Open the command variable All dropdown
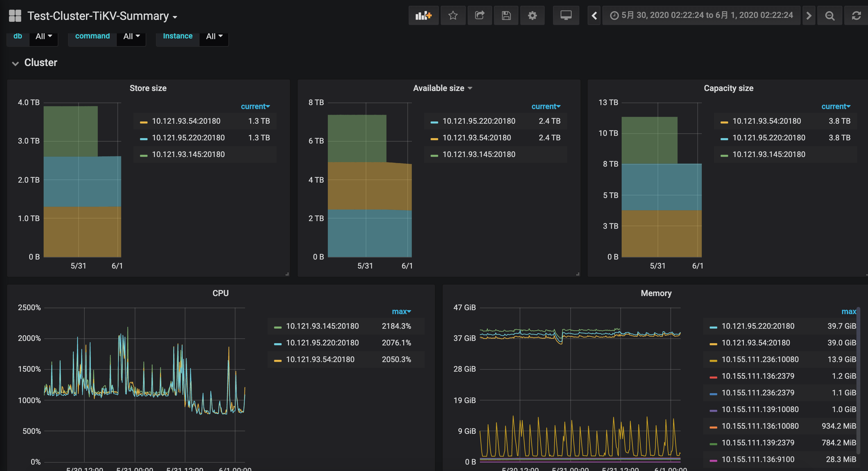The image size is (868, 471). (x=132, y=36)
